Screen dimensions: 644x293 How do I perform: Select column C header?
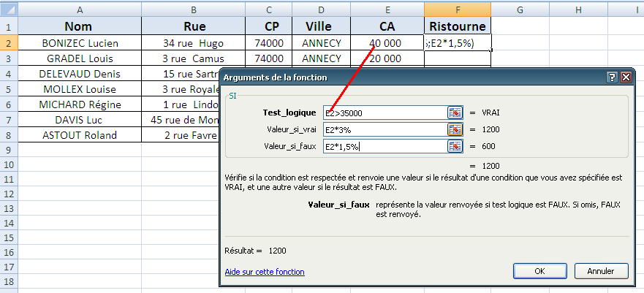tap(268, 9)
